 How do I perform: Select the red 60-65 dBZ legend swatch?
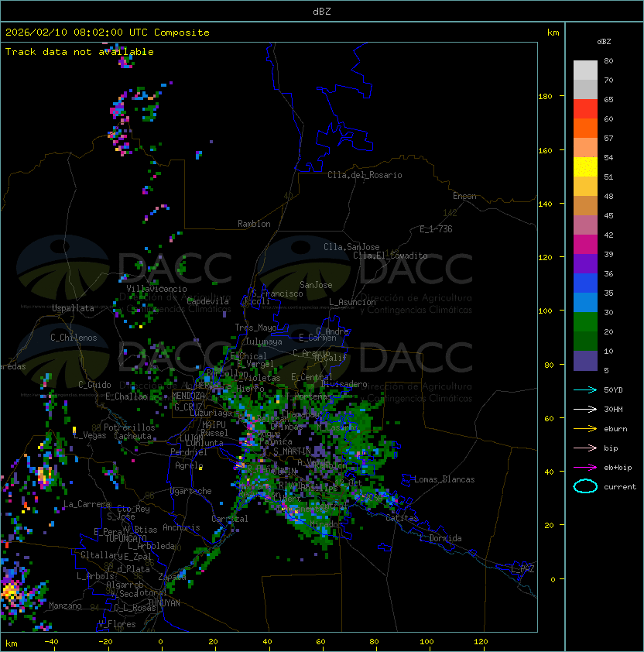[x=585, y=109]
